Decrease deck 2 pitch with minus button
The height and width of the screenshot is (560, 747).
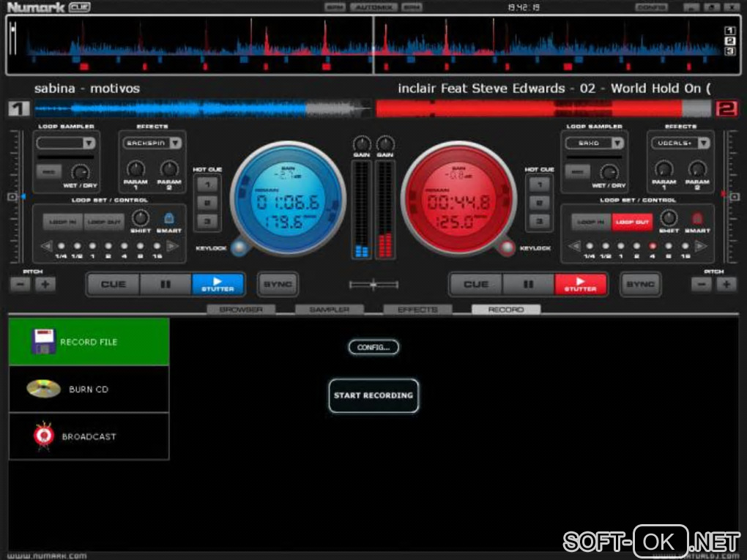point(702,285)
